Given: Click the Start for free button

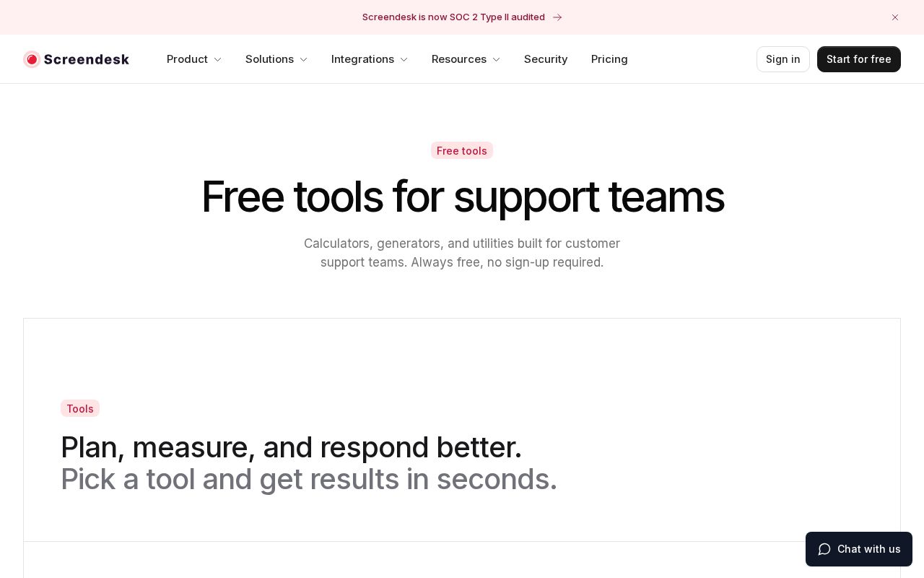Looking at the screenshot, I should coord(858,59).
